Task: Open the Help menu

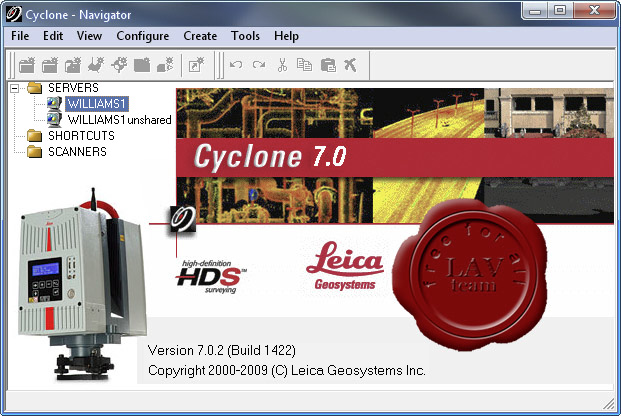Action: click(286, 36)
